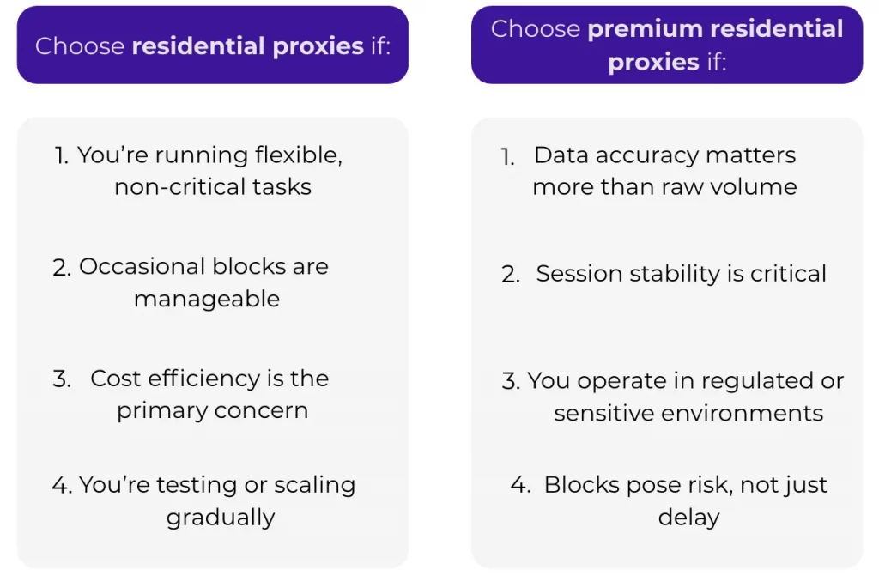Select 'You're running flexible, non-critical tasks' text
Screen dimensions: 879x588
click(212, 171)
